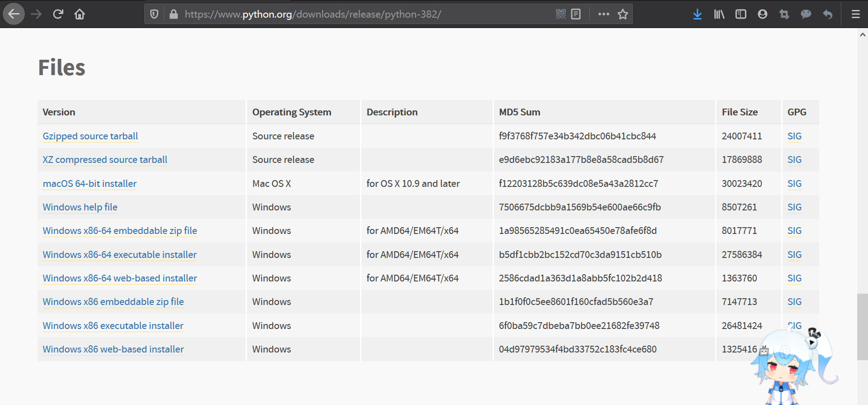Click the page vertical scrollbar thumb
The image size is (868, 405).
(863, 327)
